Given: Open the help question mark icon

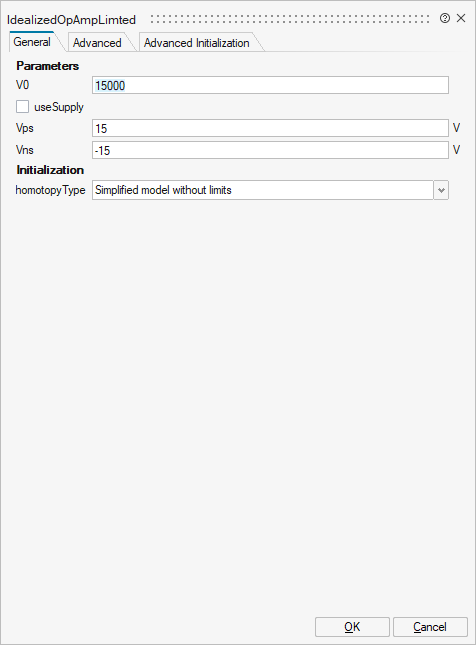Looking at the screenshot, I should point(445,18).
